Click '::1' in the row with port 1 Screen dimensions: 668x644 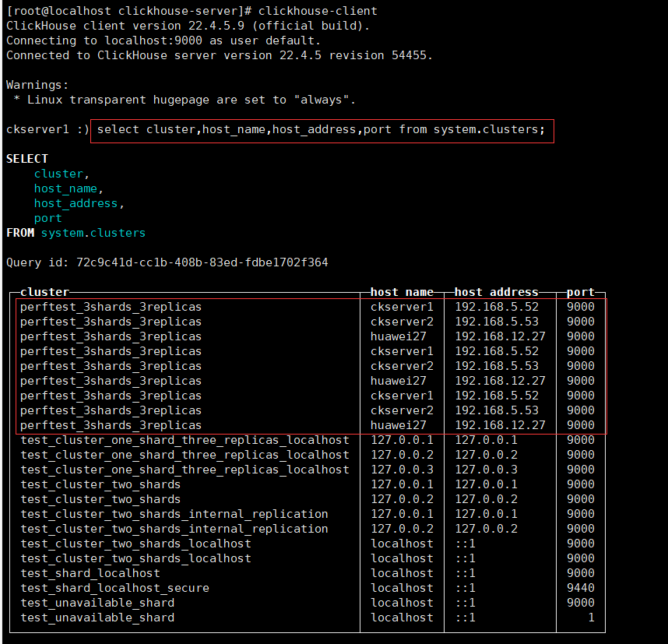466,618
